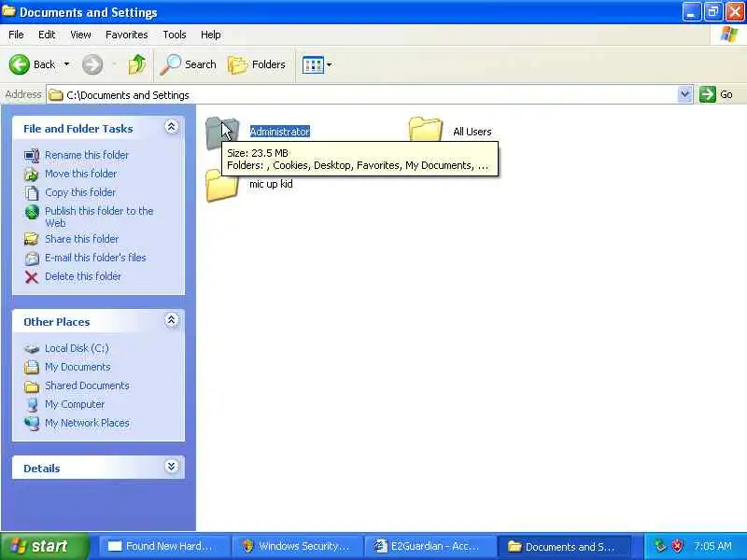
Task: Open My Network Places link
Action: click(87, 423)
